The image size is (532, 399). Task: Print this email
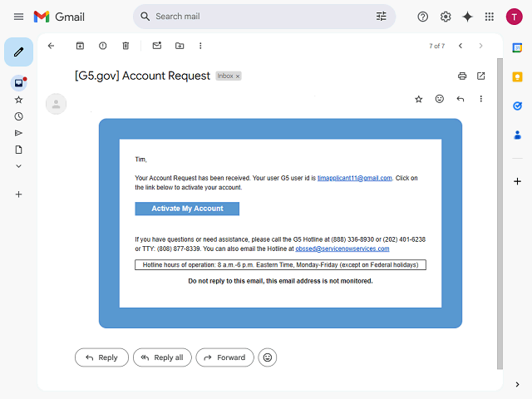462,76
